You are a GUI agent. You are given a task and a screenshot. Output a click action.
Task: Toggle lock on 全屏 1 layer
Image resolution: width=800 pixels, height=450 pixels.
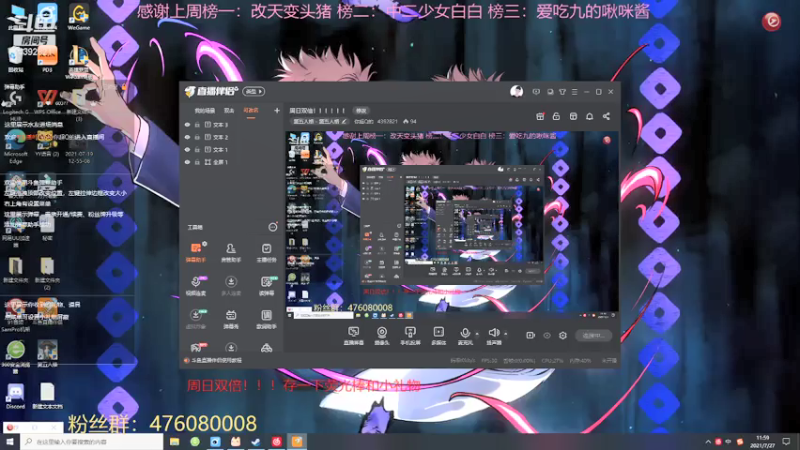[197, 162]
